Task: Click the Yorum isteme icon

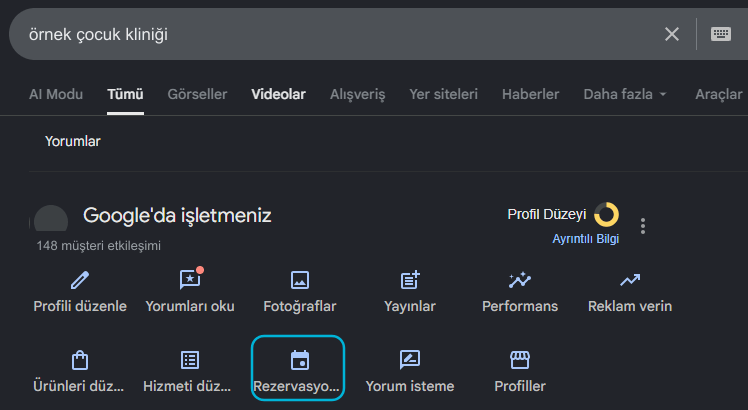Action: pos(410,360)
